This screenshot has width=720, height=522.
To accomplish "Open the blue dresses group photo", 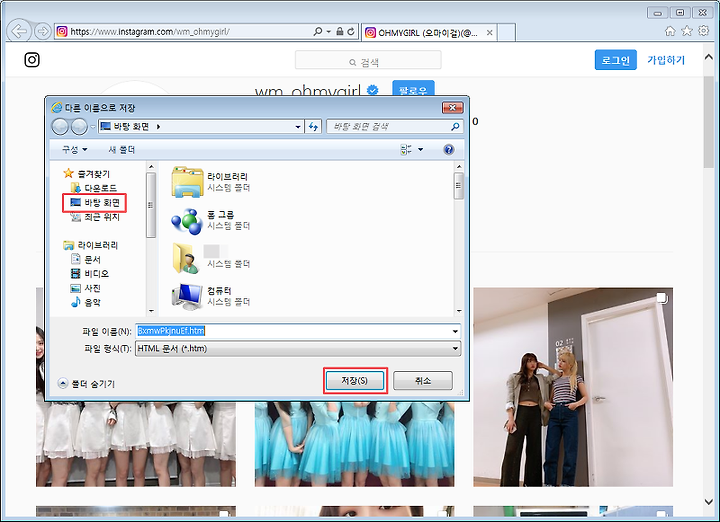I will pyautogui.click(x=354, y=444).
